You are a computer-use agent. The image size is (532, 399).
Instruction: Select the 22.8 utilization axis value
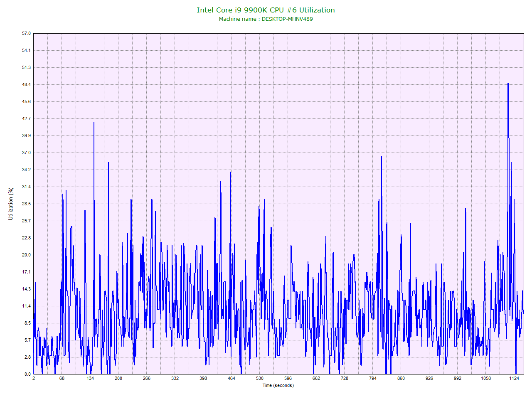[x=27, y=238]
